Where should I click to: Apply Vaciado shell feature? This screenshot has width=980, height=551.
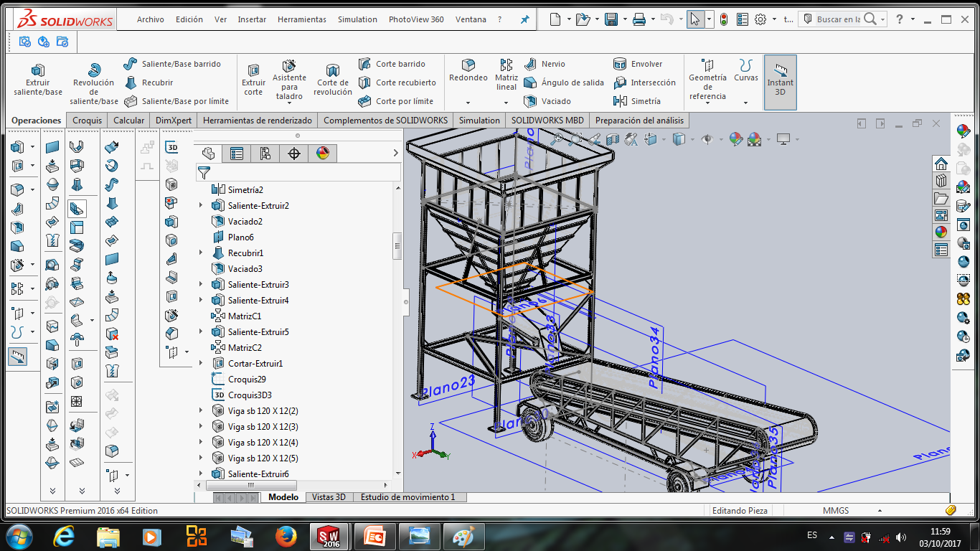coord(547,101)
